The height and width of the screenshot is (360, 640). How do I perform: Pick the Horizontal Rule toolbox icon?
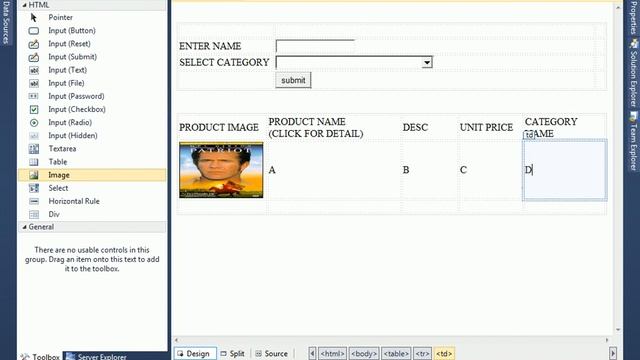click(34, 201)
